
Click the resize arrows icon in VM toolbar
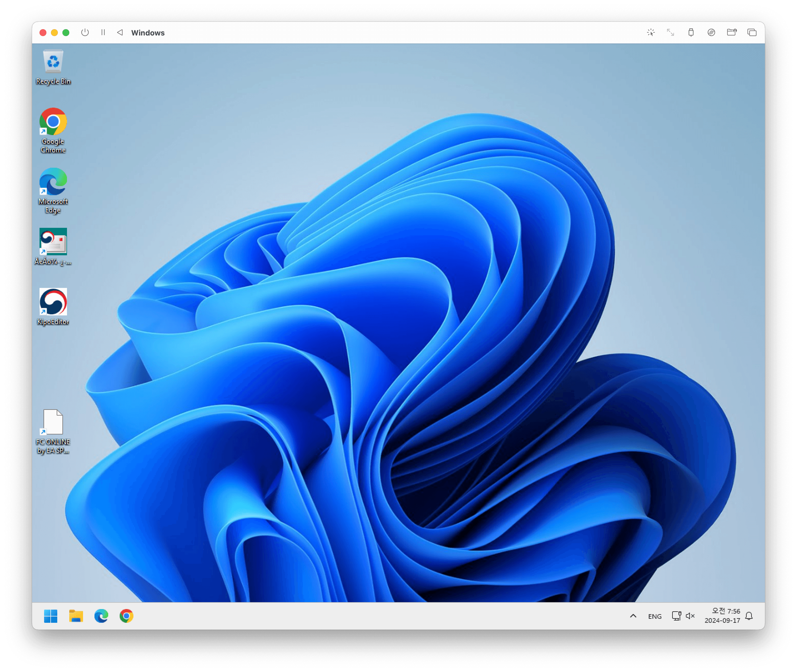[670, 32]
